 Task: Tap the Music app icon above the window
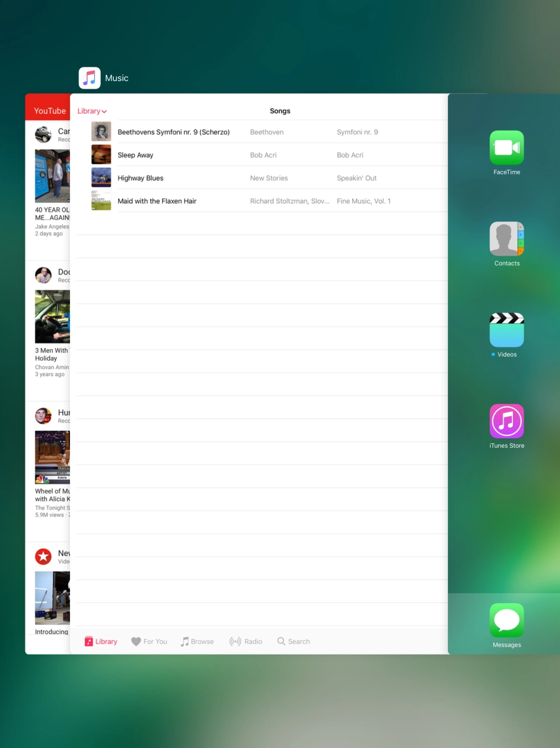click(x=89, y=77)
